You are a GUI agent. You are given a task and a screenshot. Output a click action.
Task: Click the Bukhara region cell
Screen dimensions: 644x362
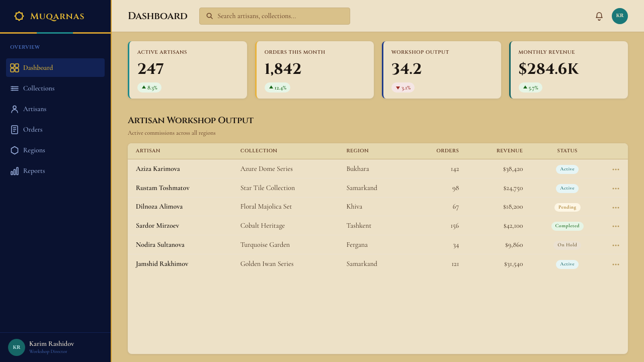[x=358, y=169]
